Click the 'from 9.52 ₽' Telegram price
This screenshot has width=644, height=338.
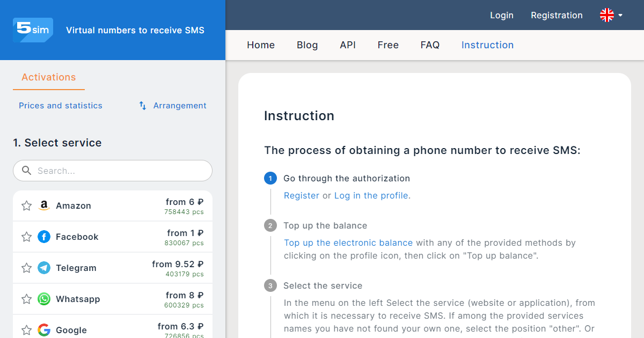tap(178, 264)
